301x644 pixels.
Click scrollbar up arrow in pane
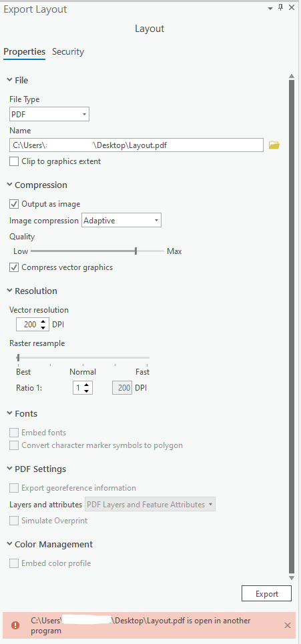click(292, 77)
